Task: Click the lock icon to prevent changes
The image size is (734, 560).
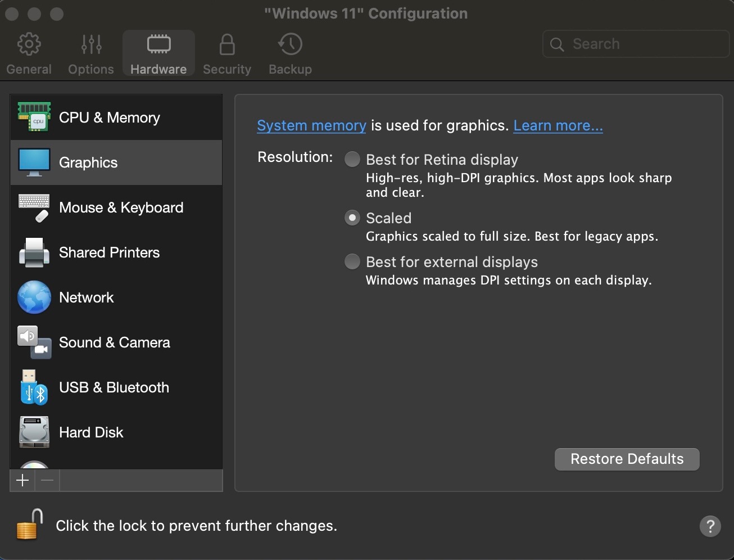Action: (30, 525)
